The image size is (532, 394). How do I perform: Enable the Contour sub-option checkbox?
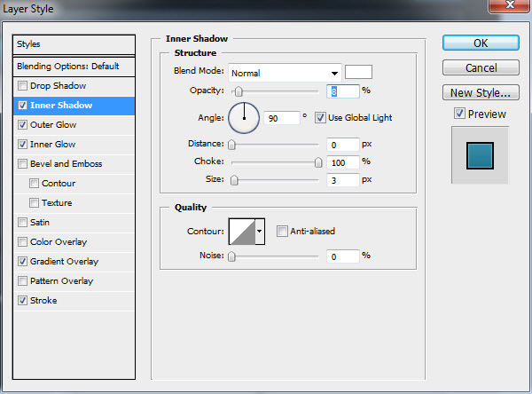pos(34,184)
